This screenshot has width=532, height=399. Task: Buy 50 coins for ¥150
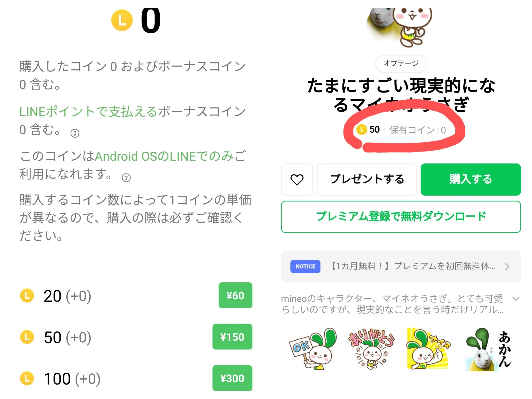point(232,337)
